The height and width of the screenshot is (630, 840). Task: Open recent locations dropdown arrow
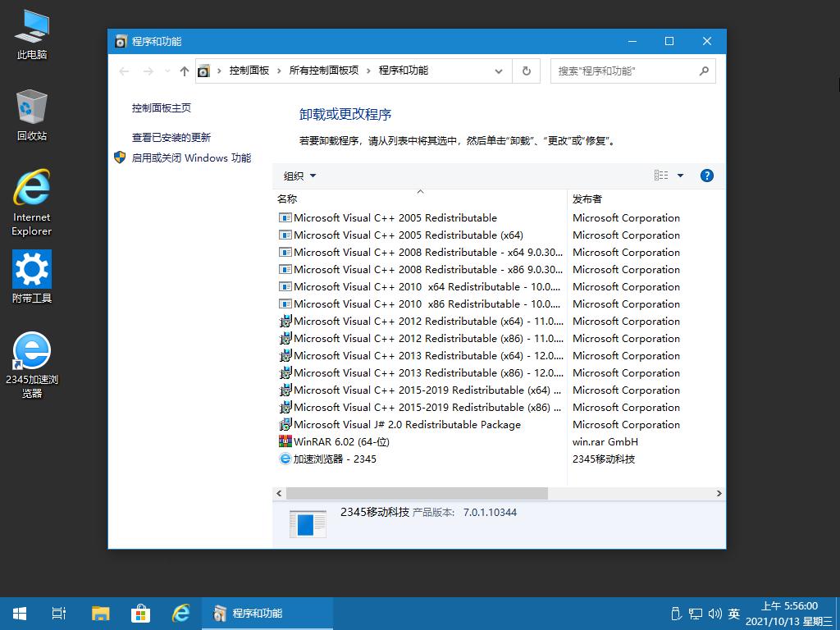(167, 71)
